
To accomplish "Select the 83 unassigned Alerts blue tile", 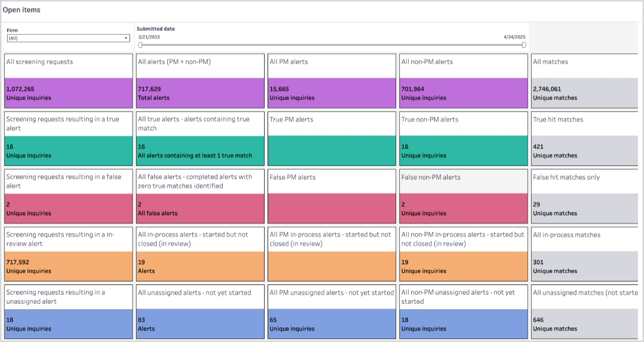I will [x=199, y=324].
